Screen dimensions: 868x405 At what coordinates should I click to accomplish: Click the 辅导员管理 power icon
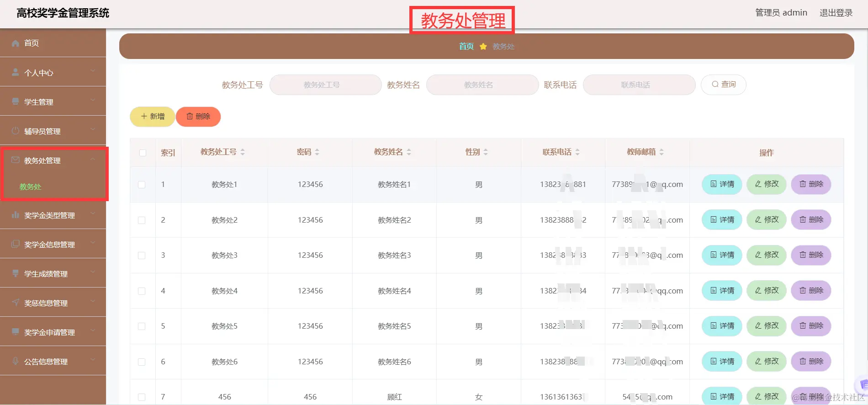click(16, 131)
